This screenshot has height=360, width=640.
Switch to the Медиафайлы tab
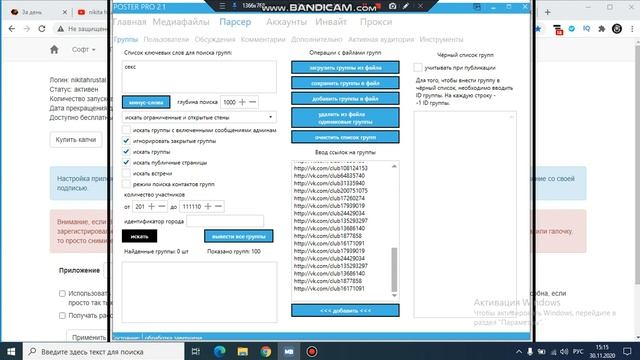click(x=181, y=22)
